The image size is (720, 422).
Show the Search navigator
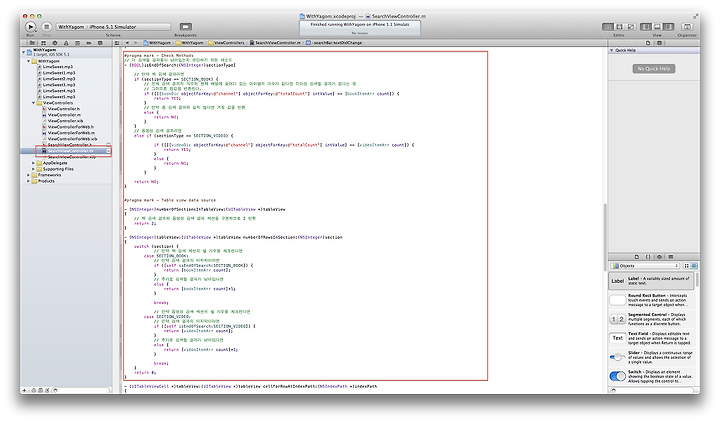click(x=55, y=43)
